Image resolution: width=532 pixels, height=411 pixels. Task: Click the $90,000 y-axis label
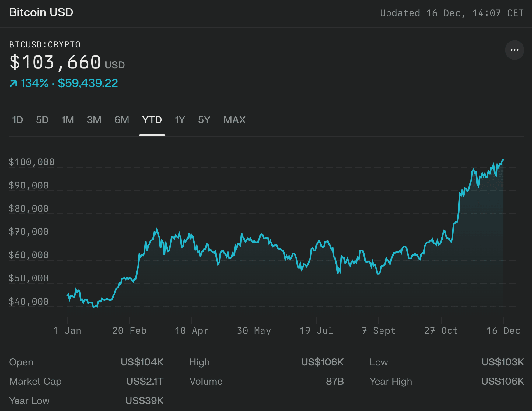29,185
